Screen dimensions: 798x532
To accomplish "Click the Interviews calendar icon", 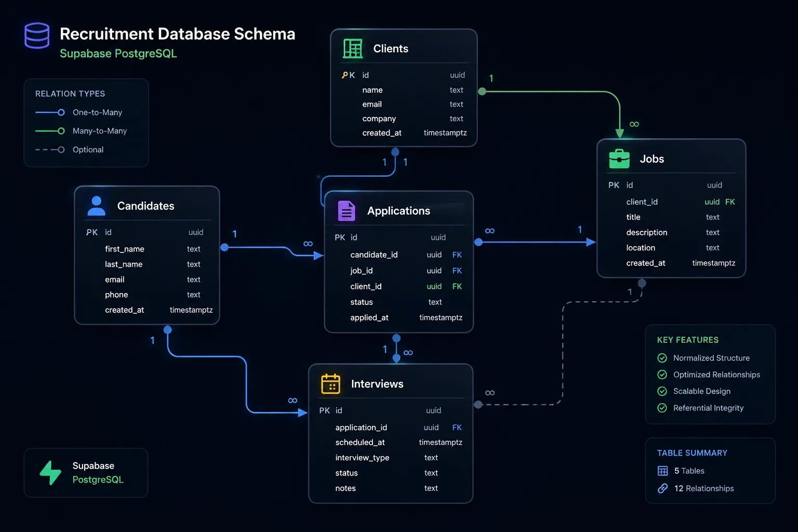I will click(x=330, y=384).
